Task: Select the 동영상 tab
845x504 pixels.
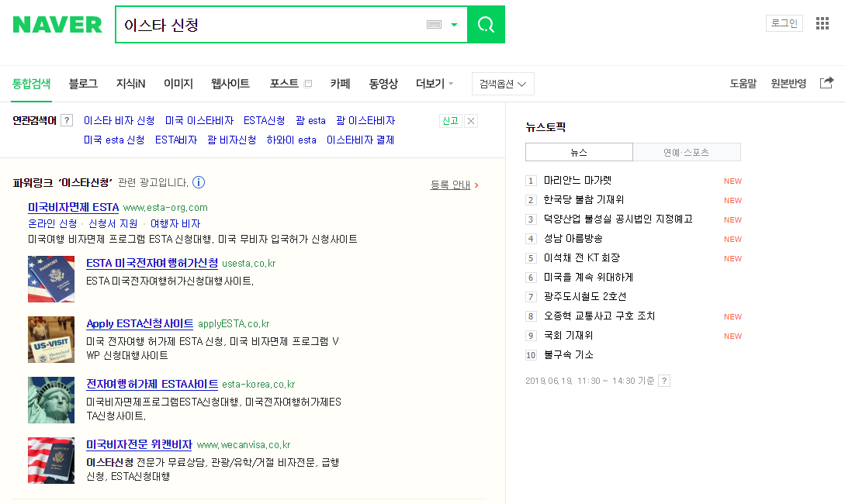Action: point(383,84)
